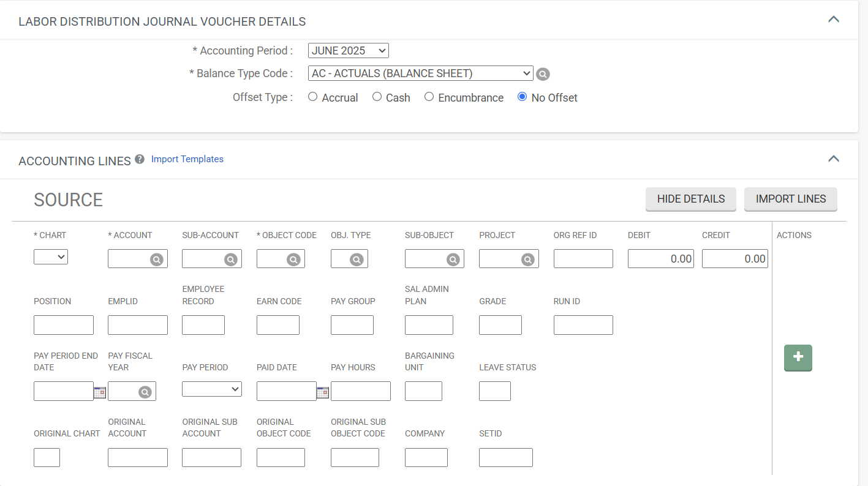The width and height of the screenshot is (868, 486).
Task: Expand the Chart dropdown list
Action: [x=51, y=258]
